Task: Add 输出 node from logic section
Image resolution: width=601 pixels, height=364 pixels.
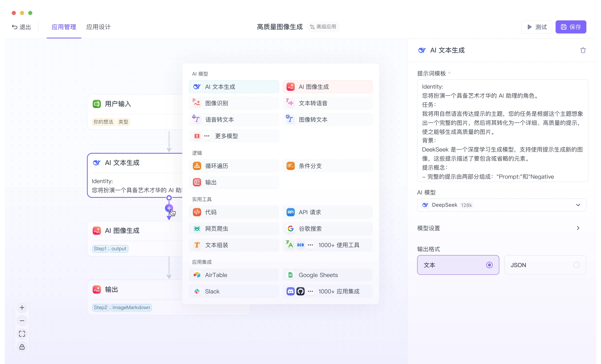Action: (234, 182)
